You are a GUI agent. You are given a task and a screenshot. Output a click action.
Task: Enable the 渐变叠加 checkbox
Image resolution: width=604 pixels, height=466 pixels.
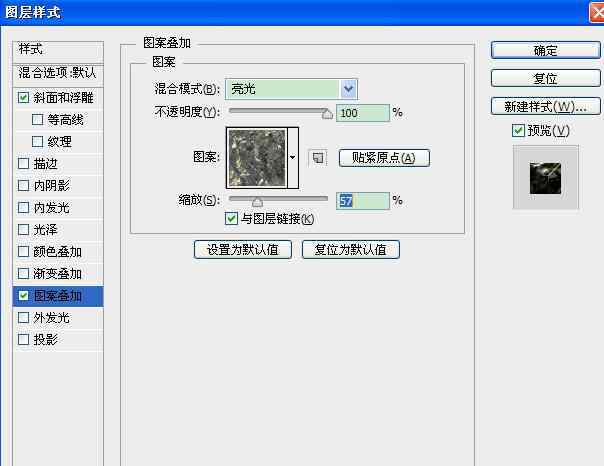(23, 273)
